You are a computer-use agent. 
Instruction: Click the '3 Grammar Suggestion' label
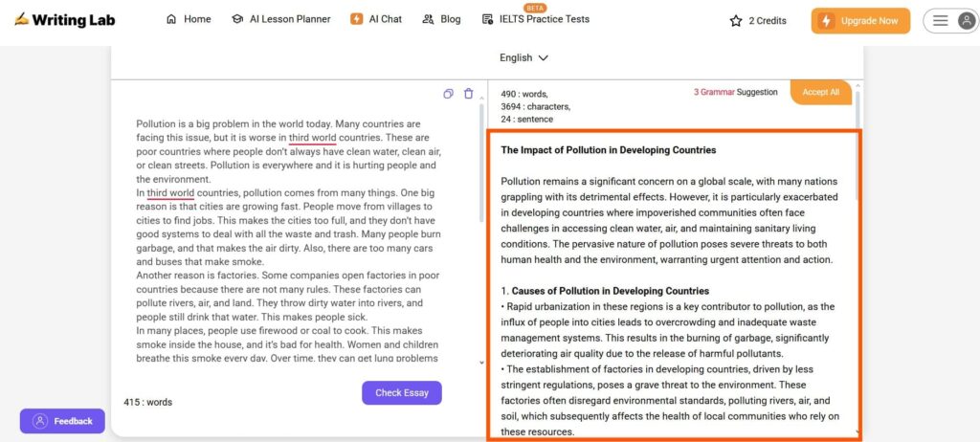pos(736,92)
